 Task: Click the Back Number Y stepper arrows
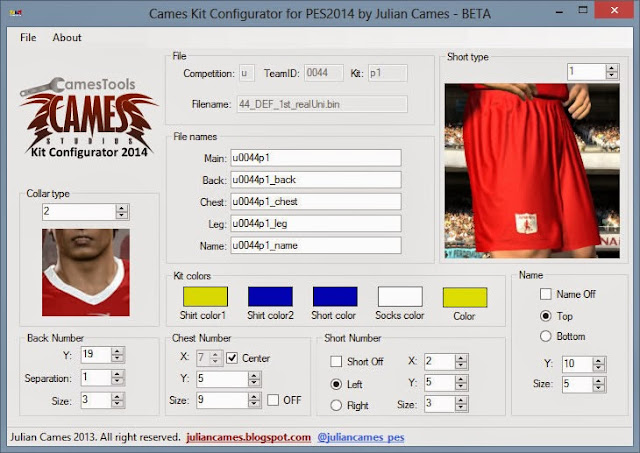pos(117,355)
